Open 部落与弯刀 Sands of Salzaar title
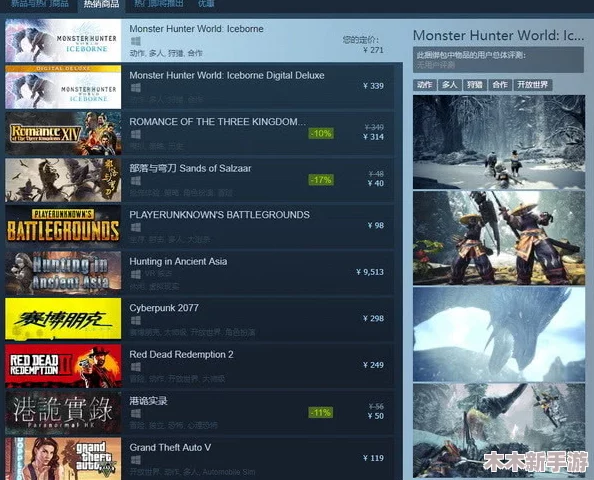 click(190, 168)
